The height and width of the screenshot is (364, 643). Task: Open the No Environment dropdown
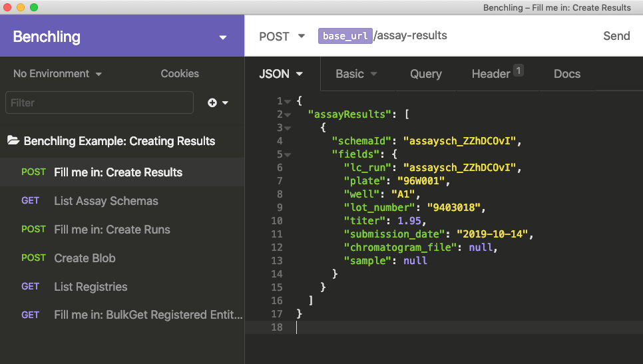(57, 74)
